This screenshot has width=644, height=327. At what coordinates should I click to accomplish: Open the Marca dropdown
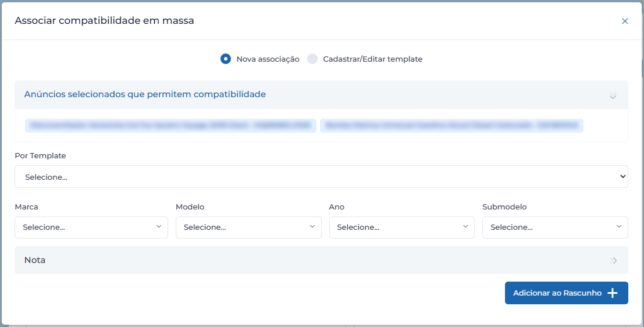coord(91,228)
